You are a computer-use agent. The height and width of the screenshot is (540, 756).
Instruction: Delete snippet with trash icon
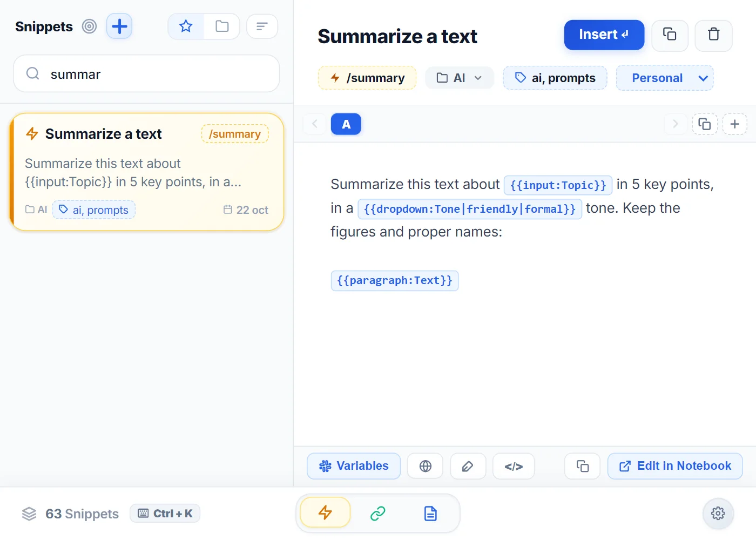coord(713,35)
